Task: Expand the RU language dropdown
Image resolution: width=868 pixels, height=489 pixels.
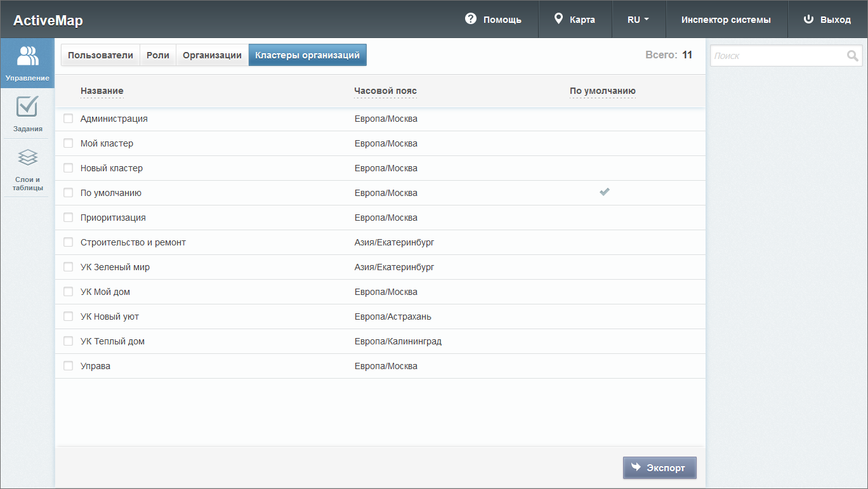Action: (x=638, y=20)
